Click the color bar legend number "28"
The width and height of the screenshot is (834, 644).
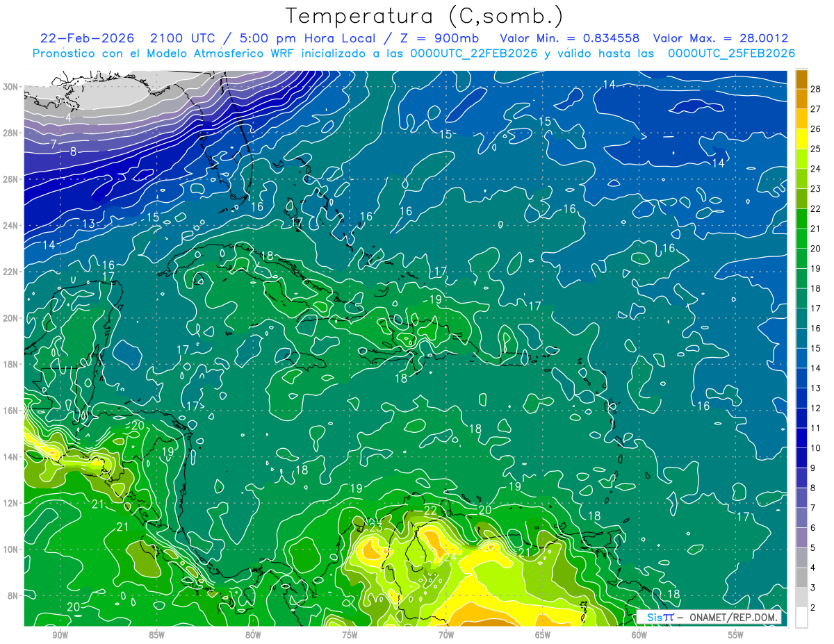[x=815, y=89]
